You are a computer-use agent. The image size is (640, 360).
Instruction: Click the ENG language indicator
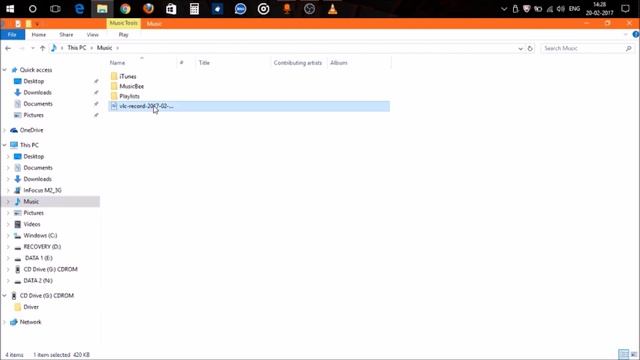pyautogui.click(x=574, y=9)
